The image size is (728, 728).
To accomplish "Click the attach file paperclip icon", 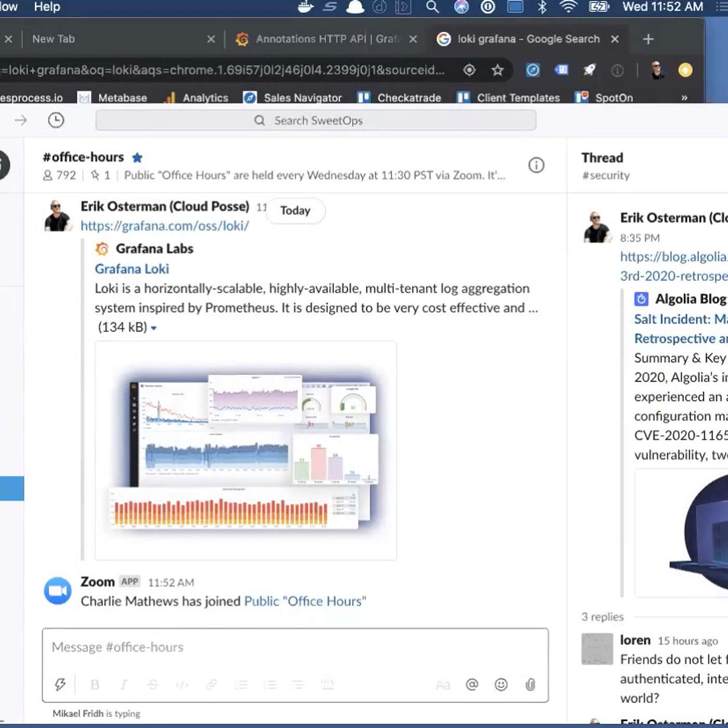I will click(530, 684).
